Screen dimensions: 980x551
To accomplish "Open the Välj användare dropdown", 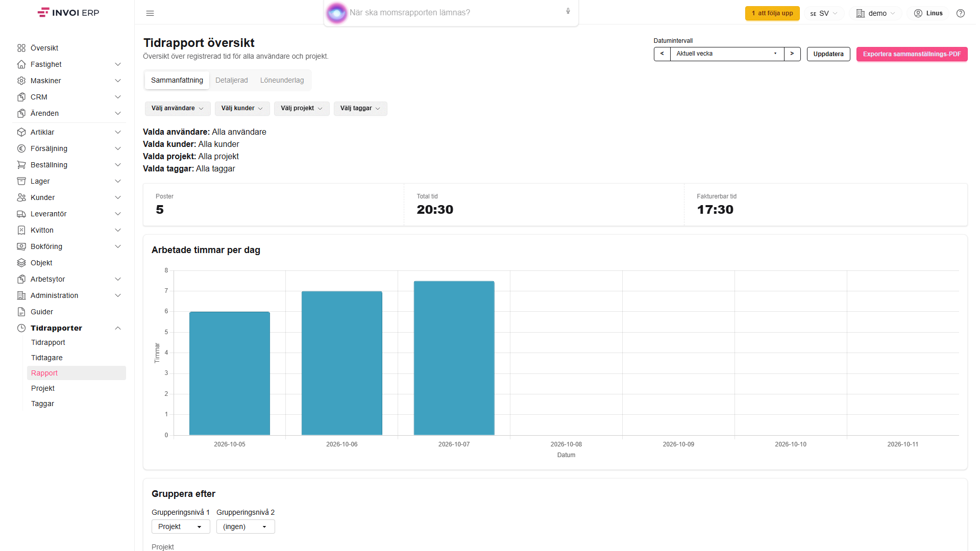I will pyautogui.click(x=178, y=108).
